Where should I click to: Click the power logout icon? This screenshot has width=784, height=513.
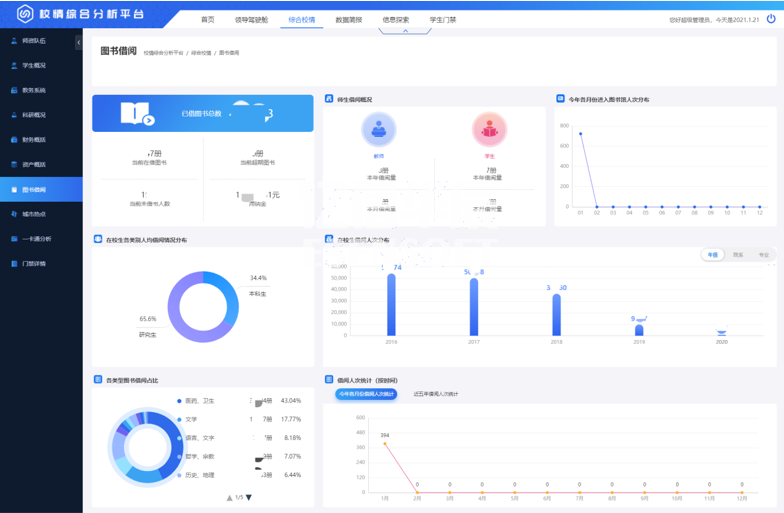click(x=771, y=19)
